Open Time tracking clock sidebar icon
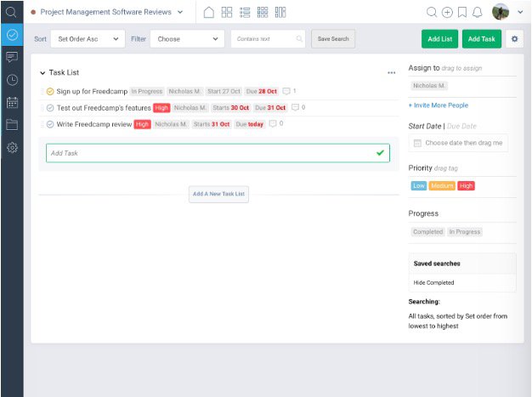This screenshot has width=532, height=397. pos(12,80)
